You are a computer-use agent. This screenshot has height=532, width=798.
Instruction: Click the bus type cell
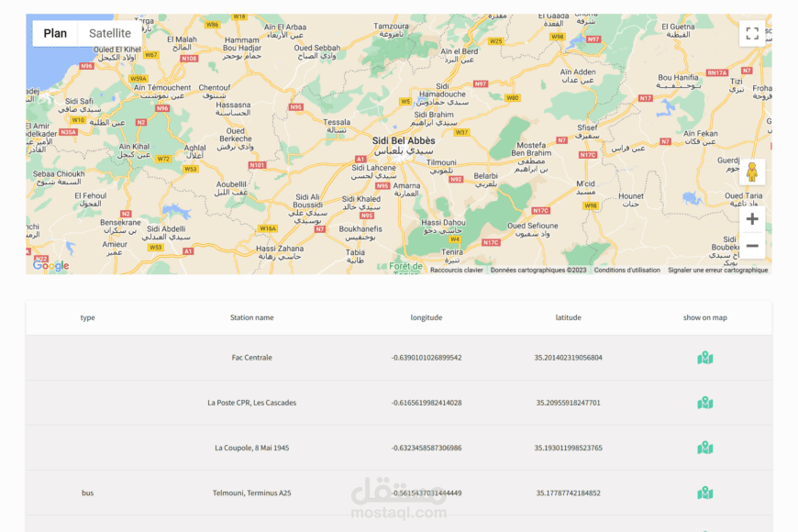tap(87, 493)
